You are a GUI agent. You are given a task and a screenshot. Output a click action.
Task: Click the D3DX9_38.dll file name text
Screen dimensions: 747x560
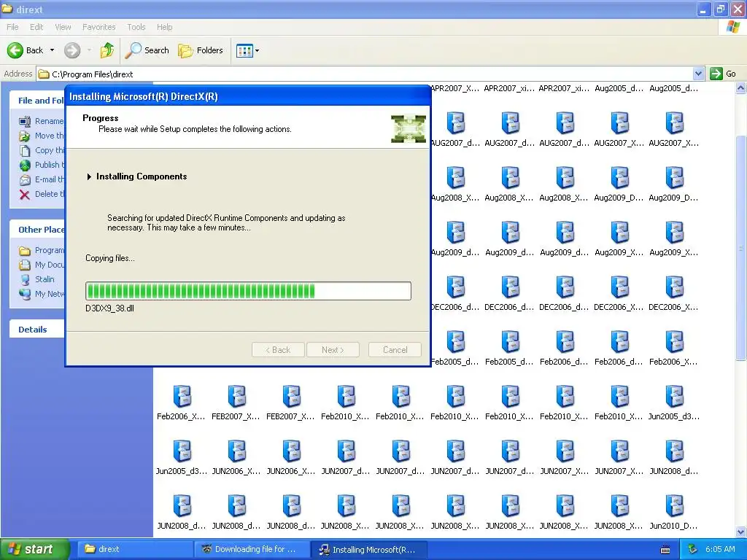coord(109,308)
